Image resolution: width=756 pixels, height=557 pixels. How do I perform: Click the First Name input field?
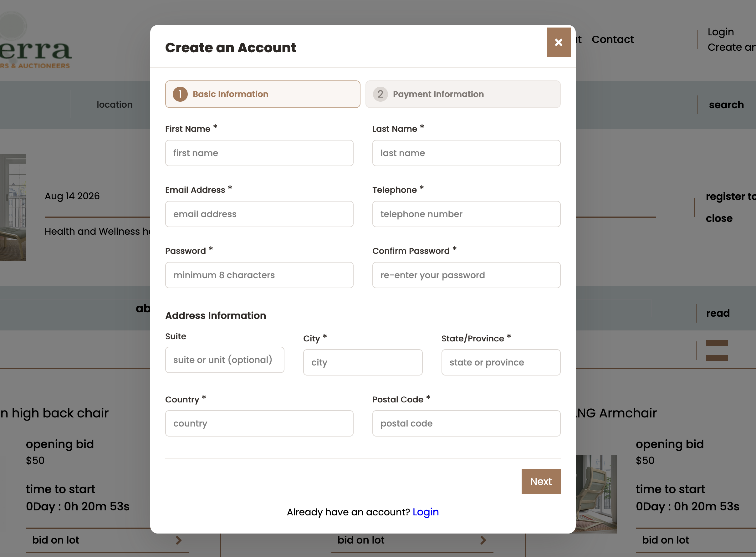259,153
